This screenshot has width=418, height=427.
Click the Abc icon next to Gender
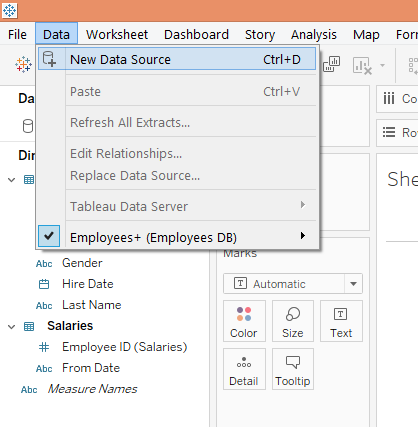coord(44,264)
